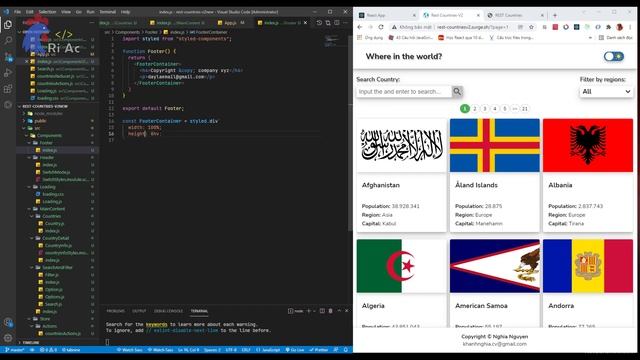Click the errors and warnings count in status bar
This screenshot has width=640, height=360.
pos(48,350)
